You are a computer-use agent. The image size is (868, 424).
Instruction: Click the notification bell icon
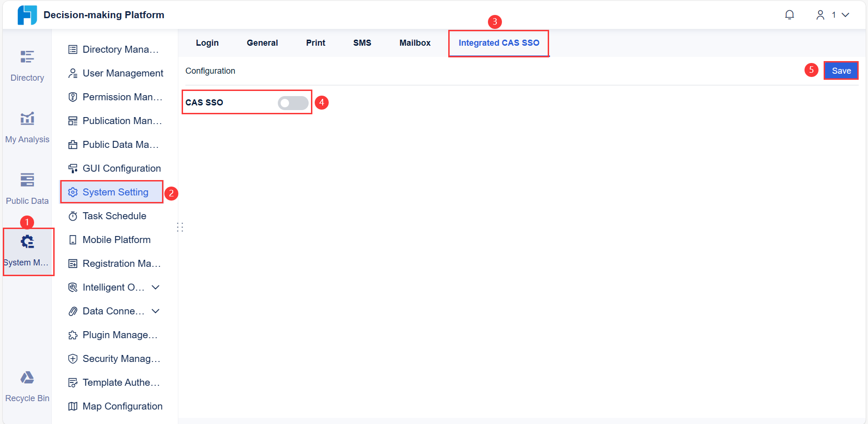(789, 14)
